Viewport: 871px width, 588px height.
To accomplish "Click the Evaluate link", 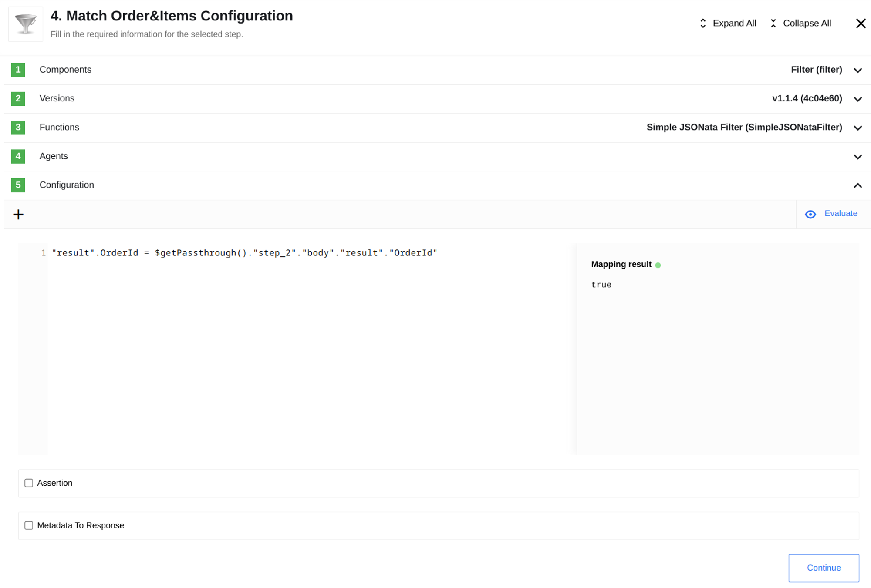I will coord(841,213).
